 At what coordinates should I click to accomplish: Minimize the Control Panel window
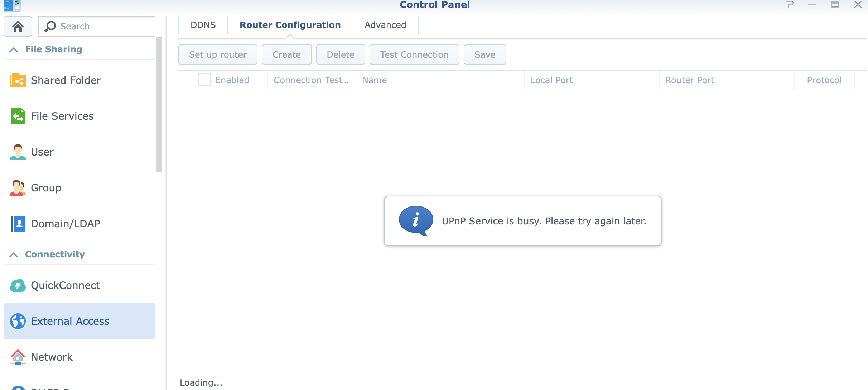812,4
